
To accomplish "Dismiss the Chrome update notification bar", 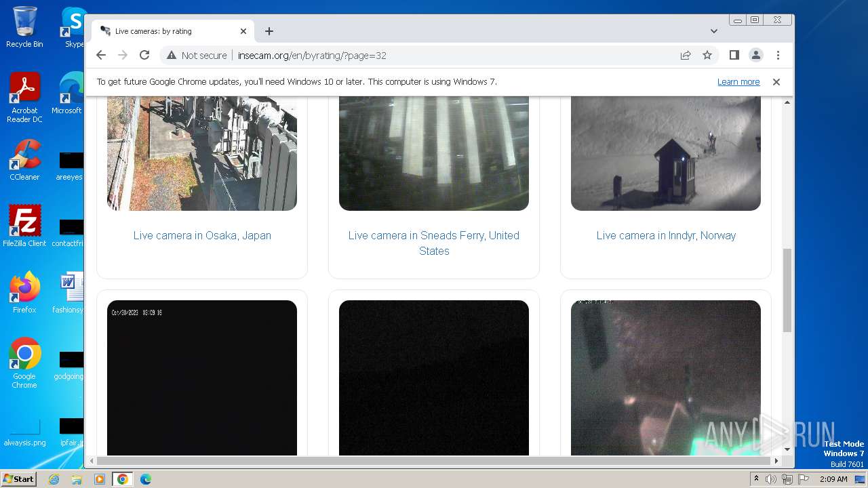I will click(x=776, y=82).
